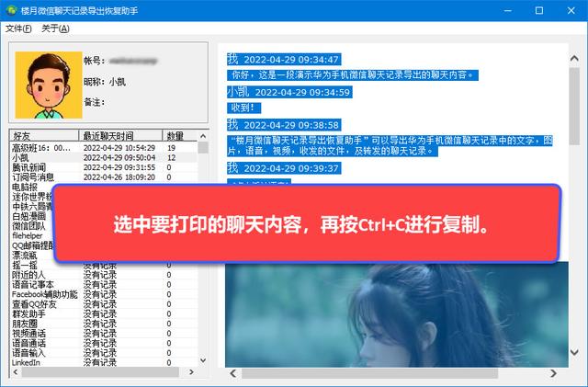This screenshot has width=588, height=387.
Task: Select the 语音记事本 row
Action: click(x=104, y=285)
